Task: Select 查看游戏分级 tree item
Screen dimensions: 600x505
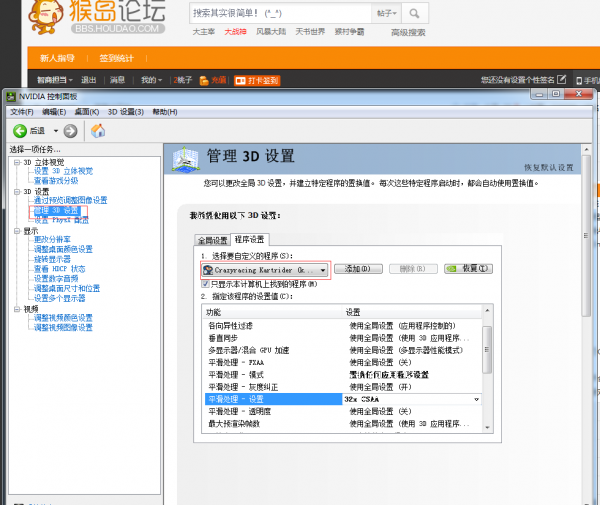Action: click(x=56, y=181)
